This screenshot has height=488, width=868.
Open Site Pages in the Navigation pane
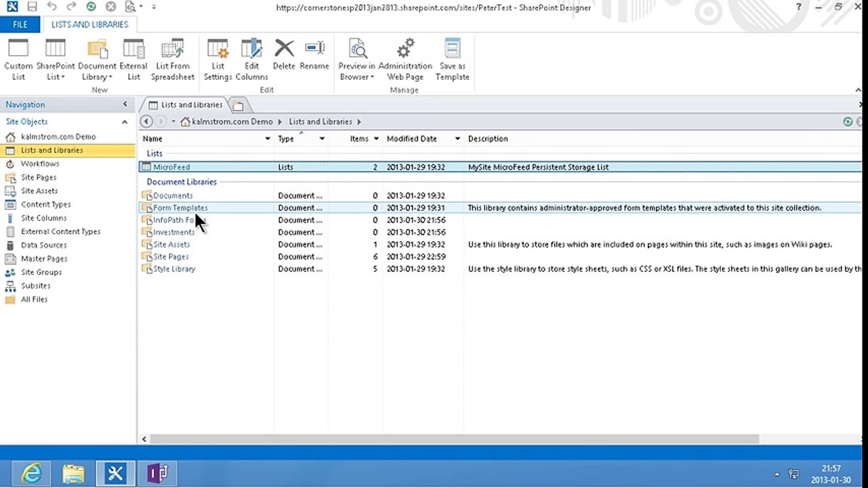39,178
